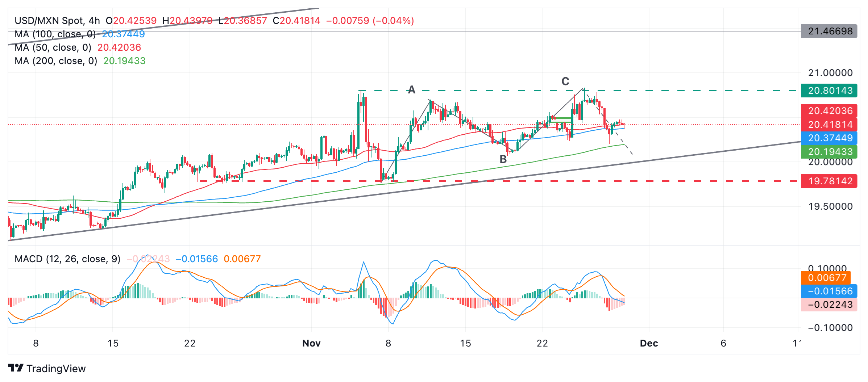This screenshot has height=382, width=868.
Task: Click the red 19.78142 support price label
Action: point(829,181)
